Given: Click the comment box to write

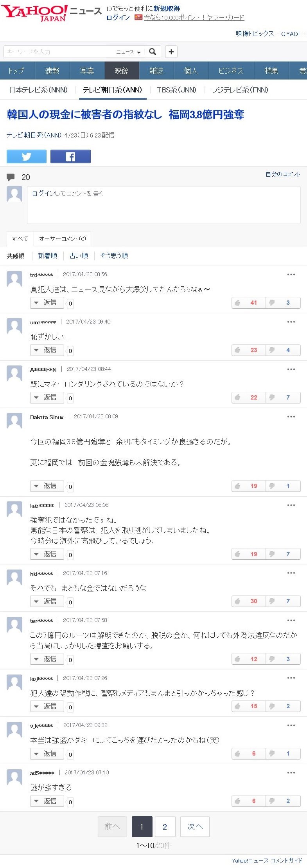Looking at the screenshot, I should pyautogui.click(x=163, y=205).
